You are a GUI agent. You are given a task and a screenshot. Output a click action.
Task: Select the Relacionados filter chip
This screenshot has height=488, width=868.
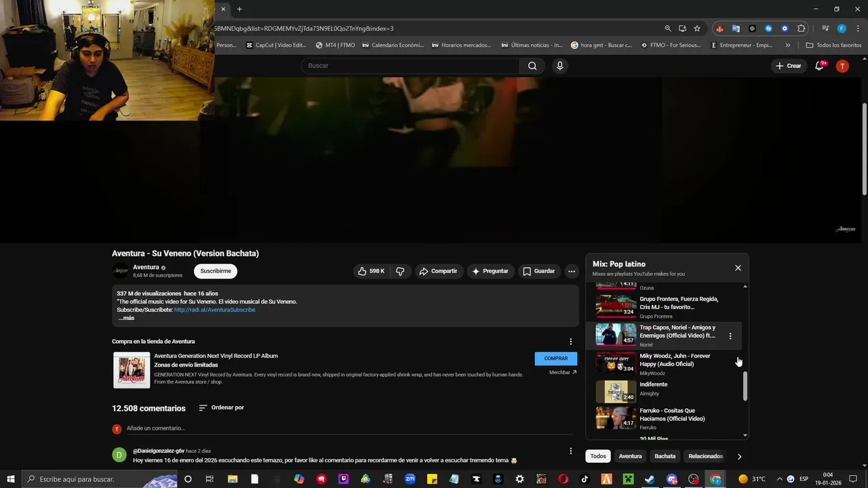pyautogui.click(x=705, y=456)
